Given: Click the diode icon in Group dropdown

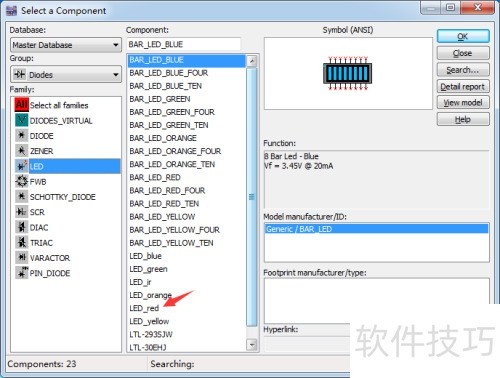Looking at the screenshot, I should click(x=19, y=74).
